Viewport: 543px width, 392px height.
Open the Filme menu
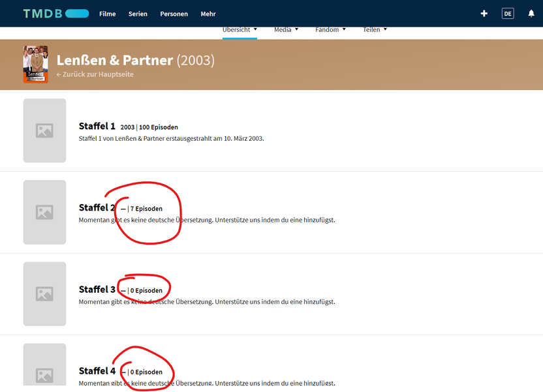click(107, 14)
